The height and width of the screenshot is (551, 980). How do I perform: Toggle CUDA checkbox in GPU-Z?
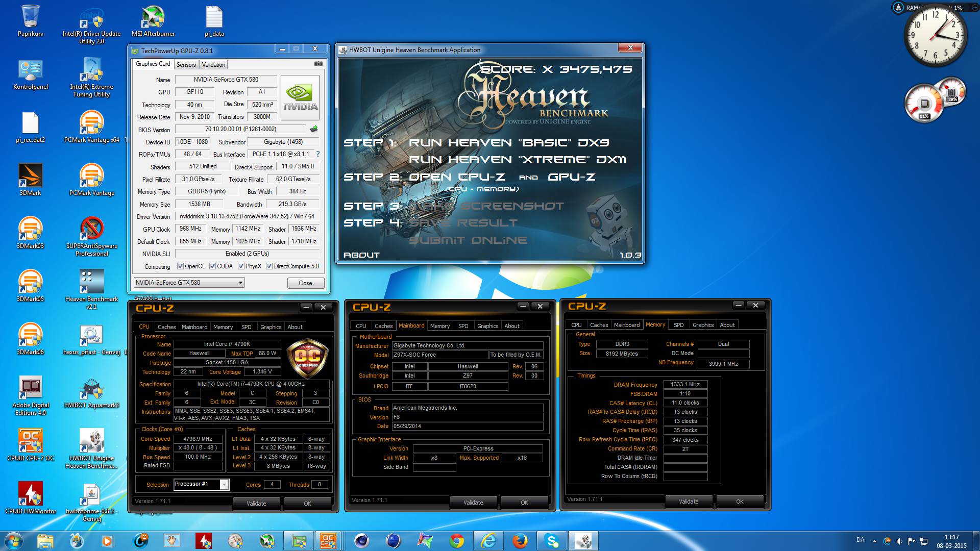coord(212,266)
